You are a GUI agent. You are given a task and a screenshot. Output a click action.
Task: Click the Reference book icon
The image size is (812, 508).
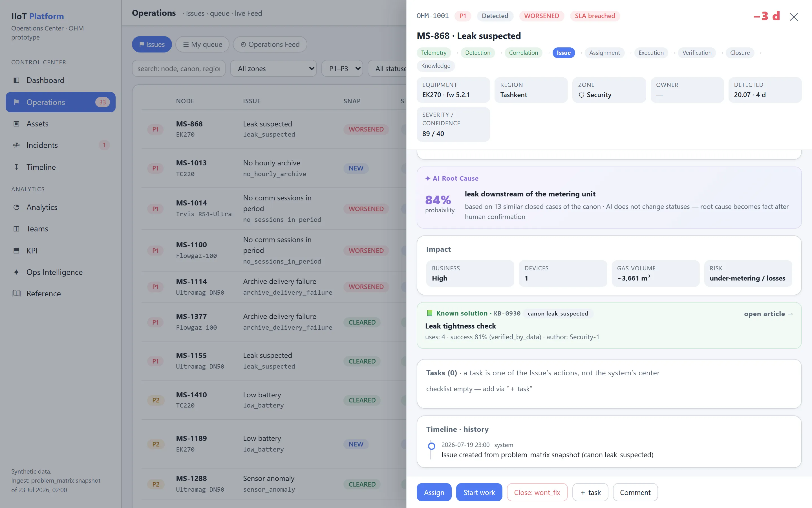(16, 294)
